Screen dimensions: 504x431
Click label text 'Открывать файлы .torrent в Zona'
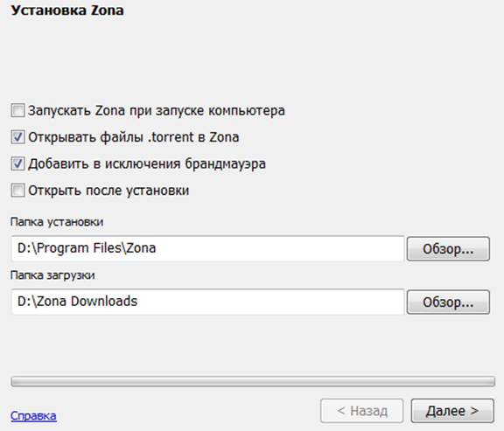(x=133, y=137)
